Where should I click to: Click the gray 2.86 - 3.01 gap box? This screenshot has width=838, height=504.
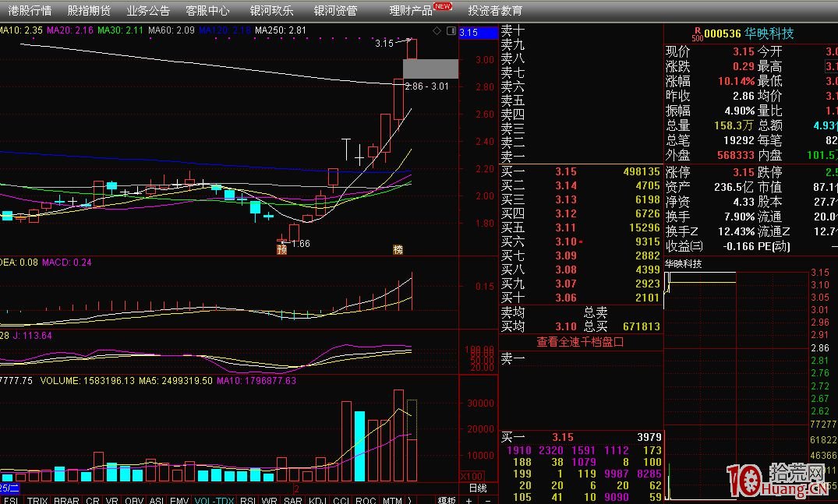point(430,69)
